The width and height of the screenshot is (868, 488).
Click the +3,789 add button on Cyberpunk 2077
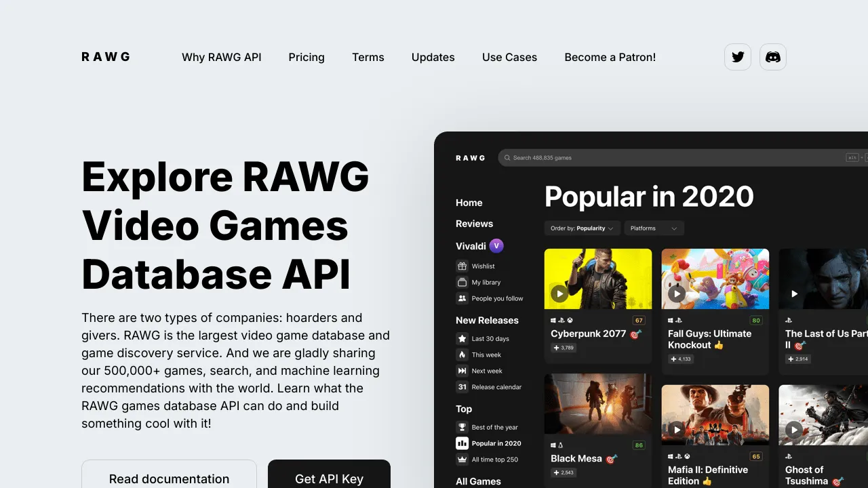pyautogui.click(x=563, y=348)
